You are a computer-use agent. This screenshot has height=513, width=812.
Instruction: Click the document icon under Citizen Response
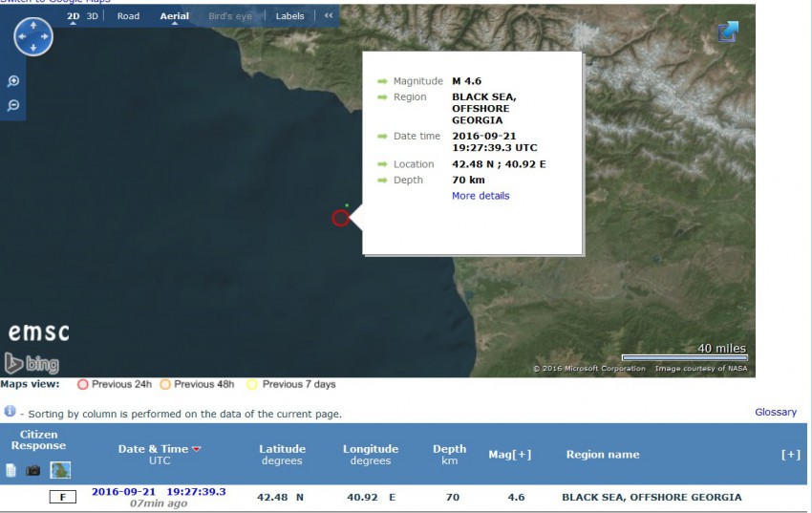(x=11, y=470)
